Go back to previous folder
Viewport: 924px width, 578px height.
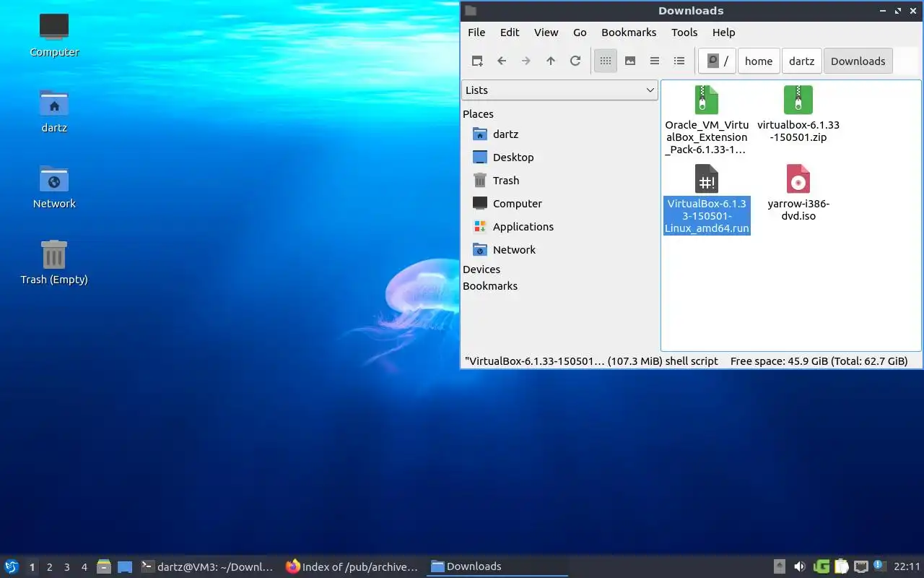tap(502, 61)
